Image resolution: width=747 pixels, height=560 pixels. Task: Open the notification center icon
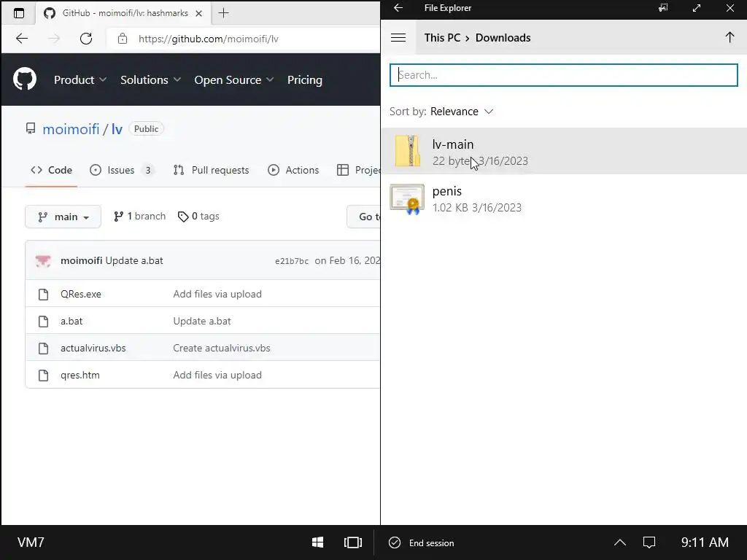click(649, 542)
